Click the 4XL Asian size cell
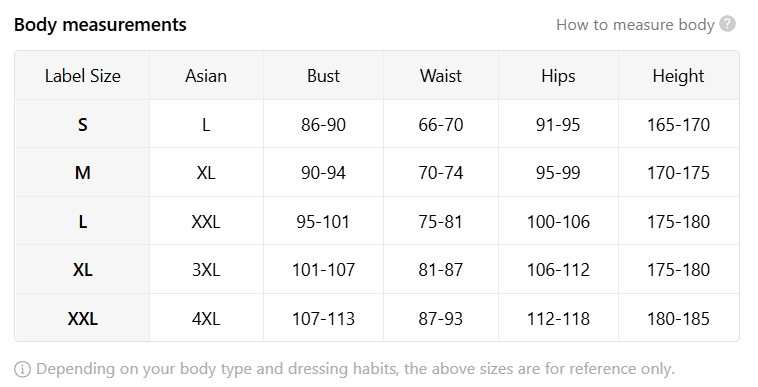Viewport: 758px width, 387px height. 206,318
